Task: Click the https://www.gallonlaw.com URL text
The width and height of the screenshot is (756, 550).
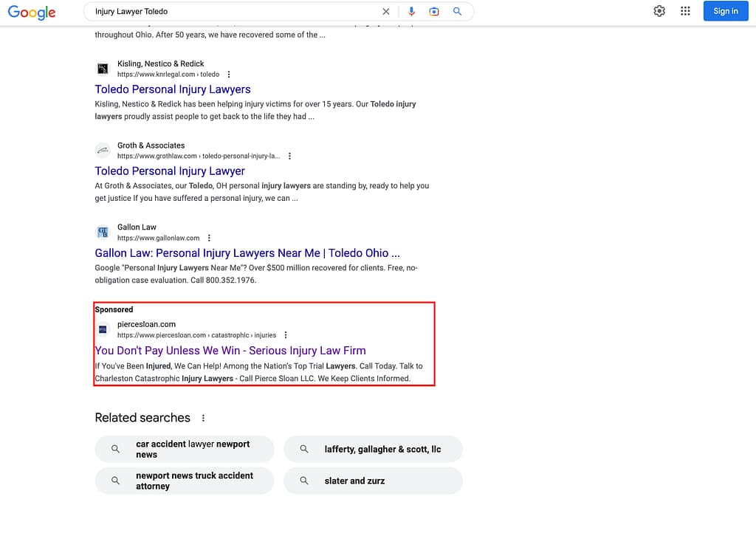Action: (158, 238)
